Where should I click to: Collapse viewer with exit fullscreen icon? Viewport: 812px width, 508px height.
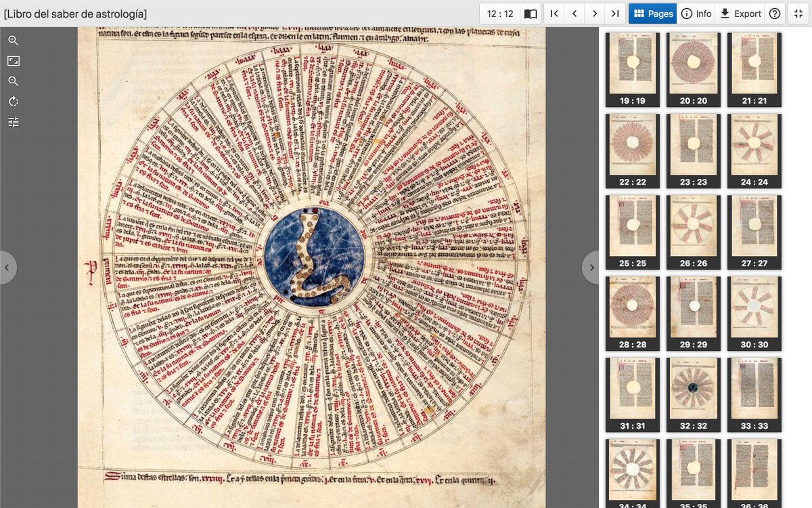(798, 14)
